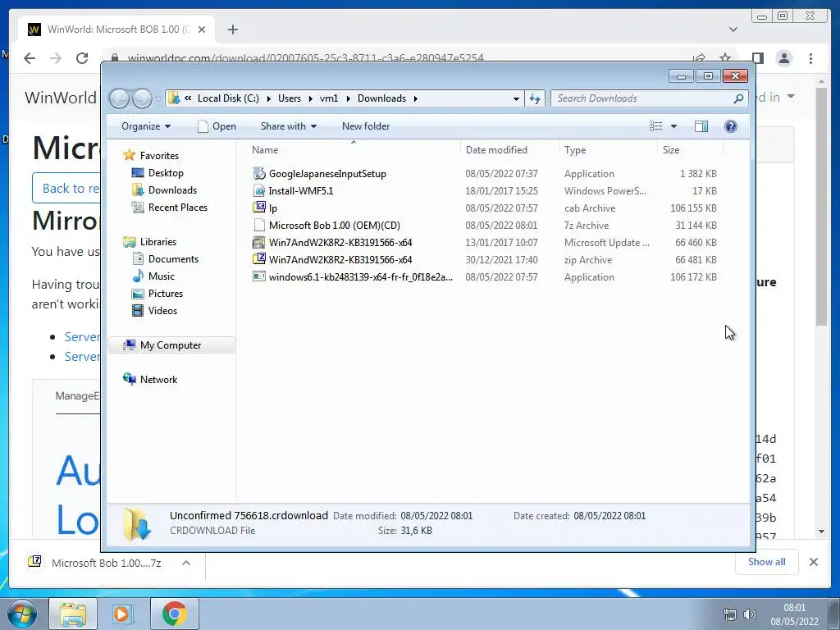Sort files by the Size column
840x630 pixels.
[x=690, y=150]
